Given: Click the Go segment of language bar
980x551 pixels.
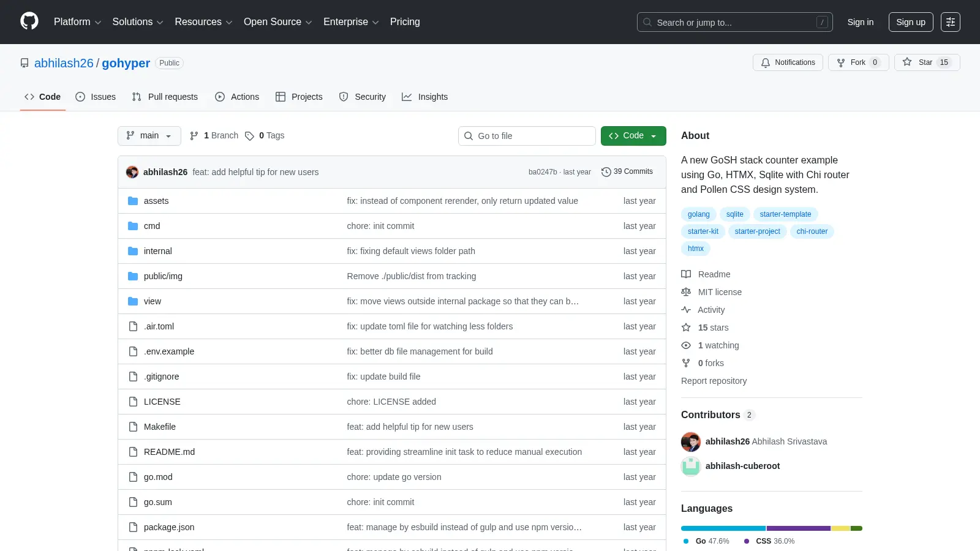Looking at the screenshot, I should tap(723, 528).
